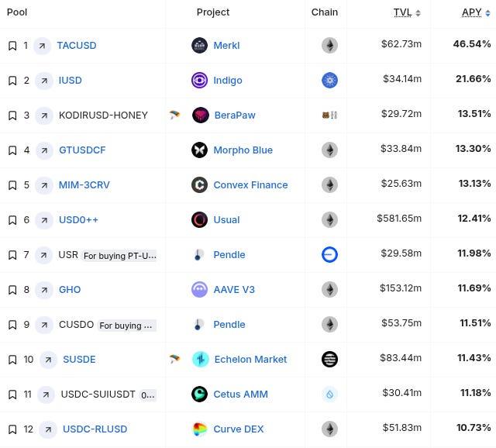
Task: Click the Pool column header
Action: [17, 12]
